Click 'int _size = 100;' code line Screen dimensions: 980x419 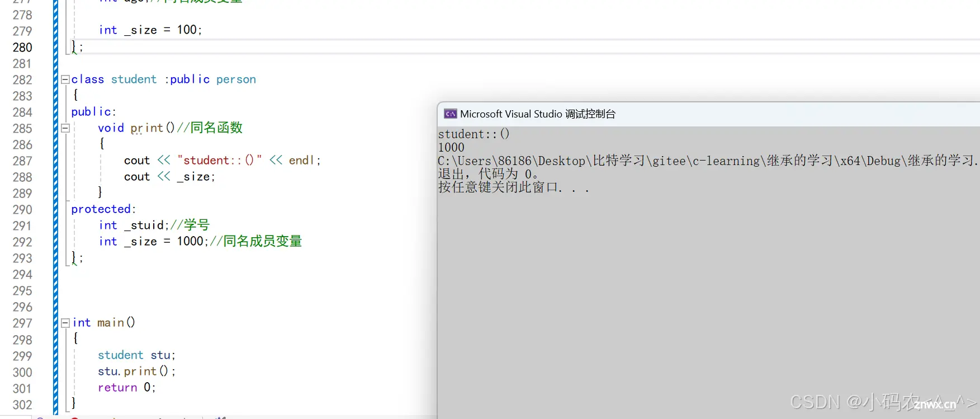(x=150, y=30)
